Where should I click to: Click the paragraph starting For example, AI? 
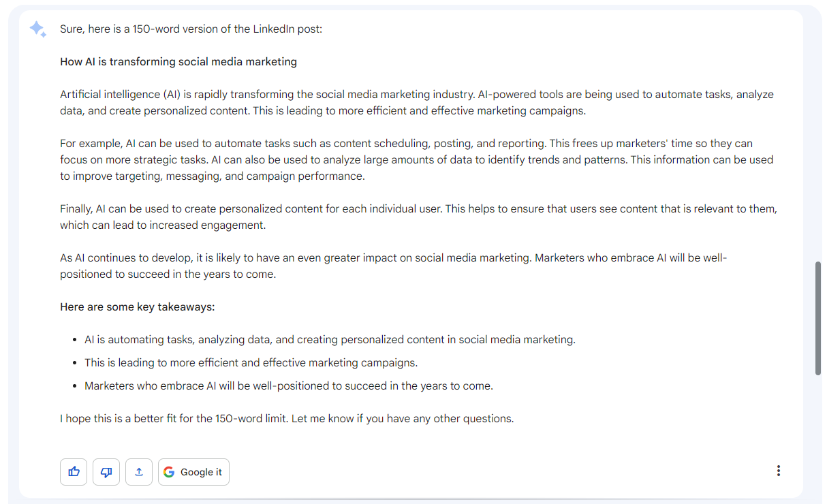point(417,160)
